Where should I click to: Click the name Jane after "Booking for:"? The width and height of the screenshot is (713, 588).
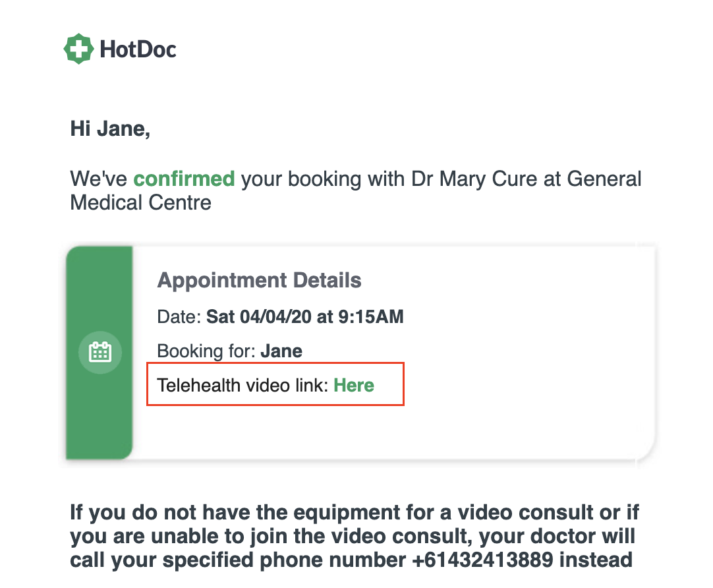click(x=281, y=351)
